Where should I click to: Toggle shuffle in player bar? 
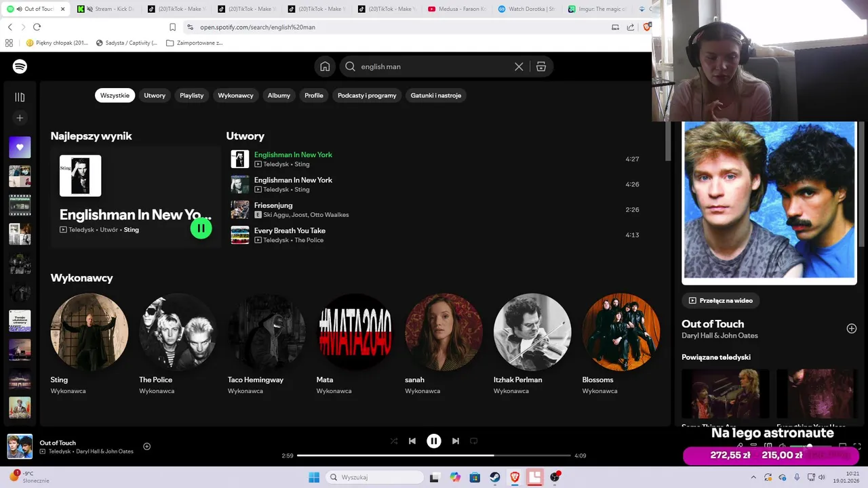394,441
